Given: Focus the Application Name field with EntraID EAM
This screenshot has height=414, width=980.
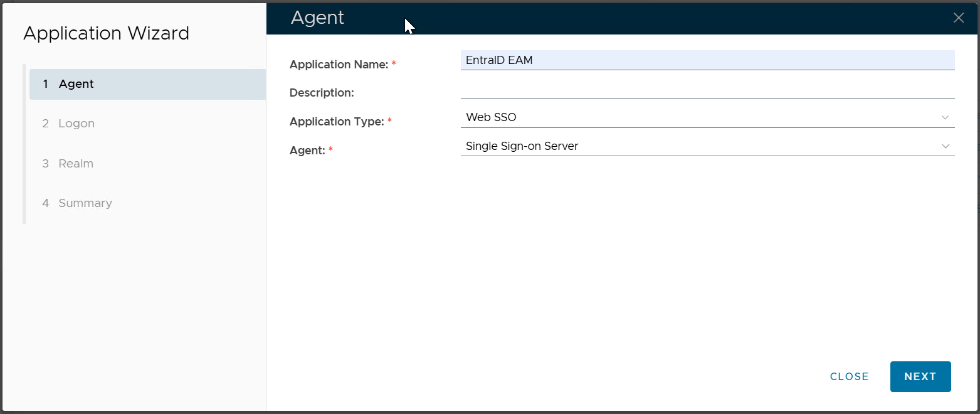Looking at the screenshot, I should [x=707, y=60].
